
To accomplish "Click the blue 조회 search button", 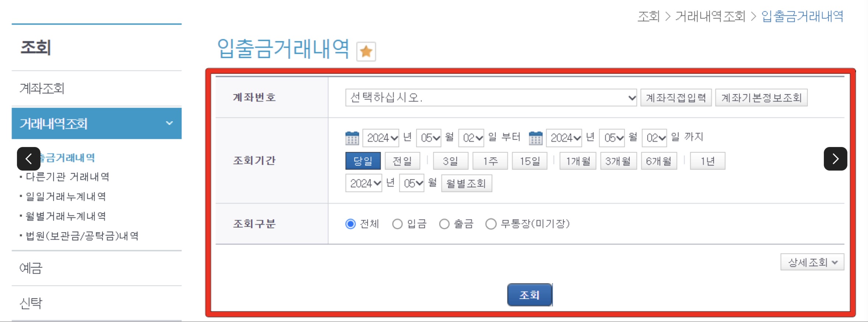I will (x=530, y=295).
